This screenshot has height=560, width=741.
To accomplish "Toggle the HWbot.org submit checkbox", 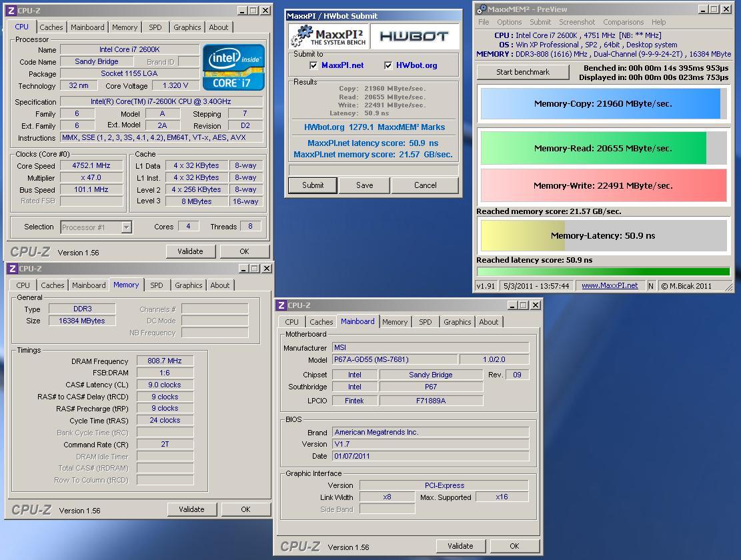I will (x=388, y=65).
